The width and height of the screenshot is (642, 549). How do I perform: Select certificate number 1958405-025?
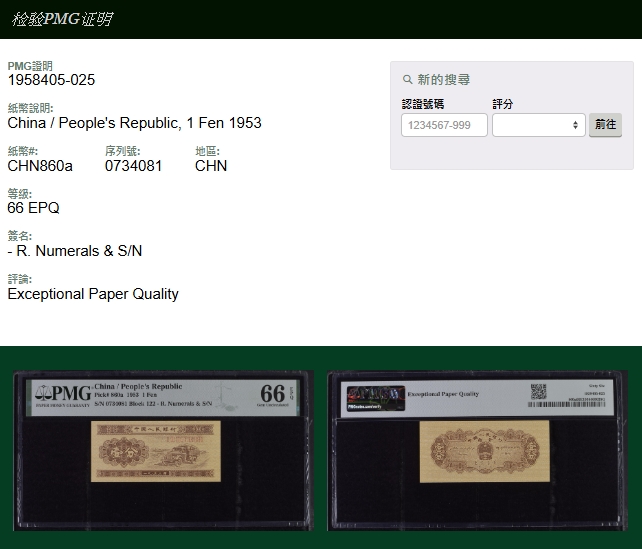(x=51, y=80)
